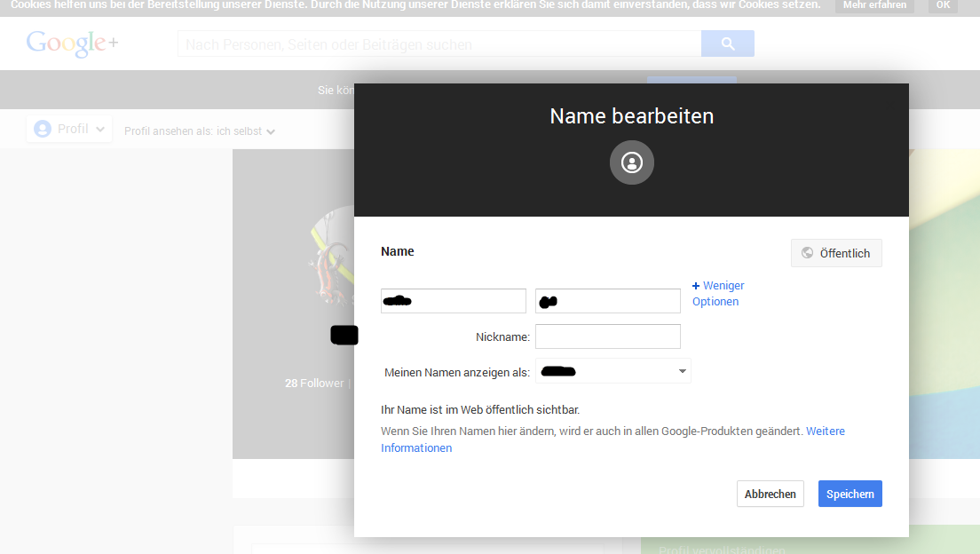Click the Google+ logo
980x554 pixels.
tap(72, 44)
